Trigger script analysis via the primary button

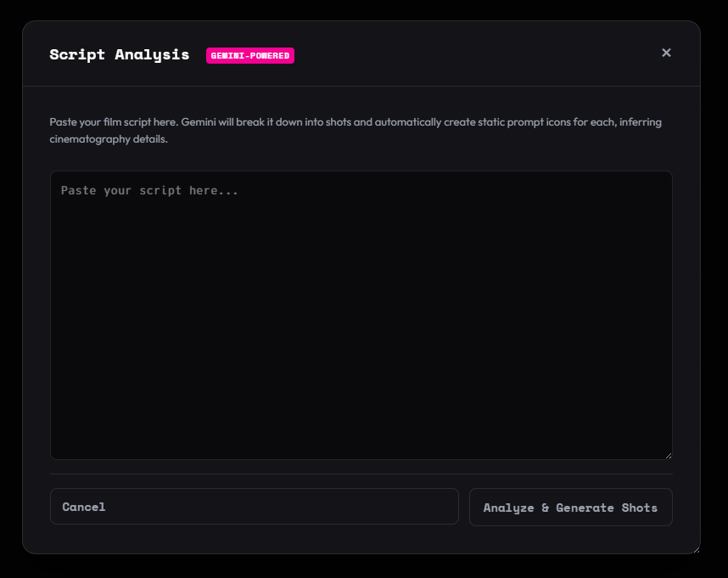pos(570,507)
